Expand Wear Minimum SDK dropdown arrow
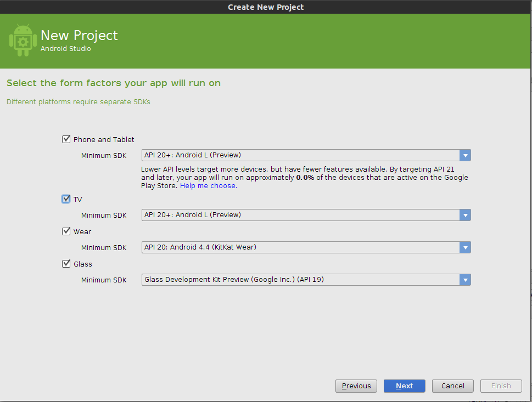 coord(465,247)
